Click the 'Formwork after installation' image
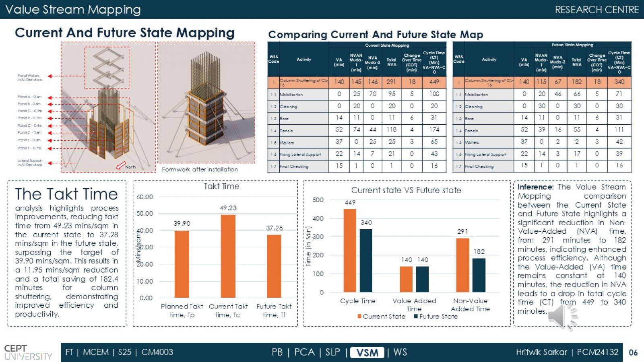 [206, 103]
